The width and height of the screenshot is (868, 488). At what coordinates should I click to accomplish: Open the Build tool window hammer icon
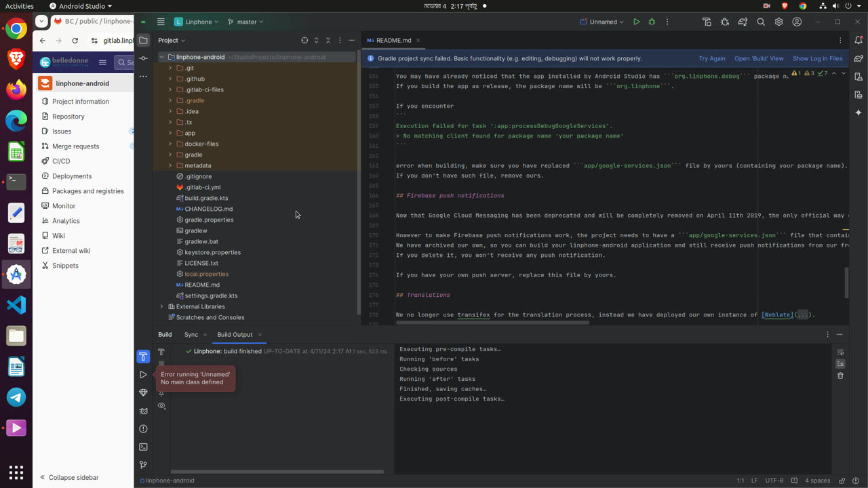pos(143,357)
